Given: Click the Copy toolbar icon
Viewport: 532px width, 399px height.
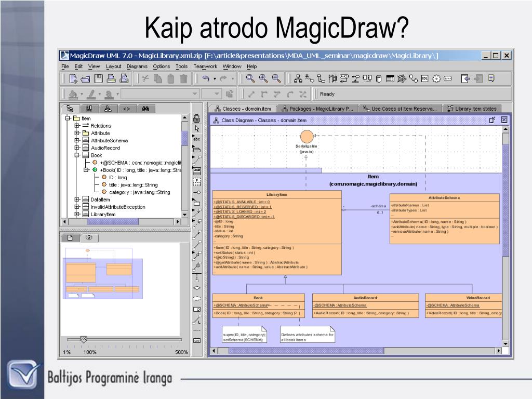Looking at the screenshot, I should 158,79.
